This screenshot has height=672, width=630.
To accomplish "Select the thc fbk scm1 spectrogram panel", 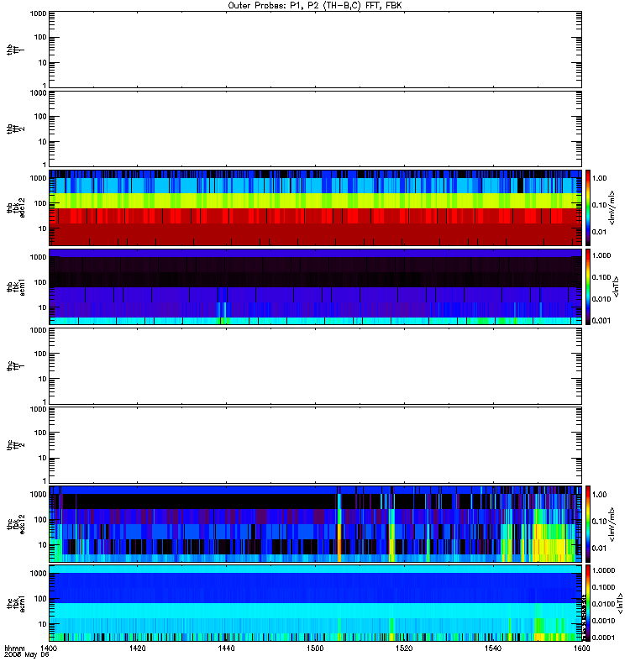I will coord(316,603).
